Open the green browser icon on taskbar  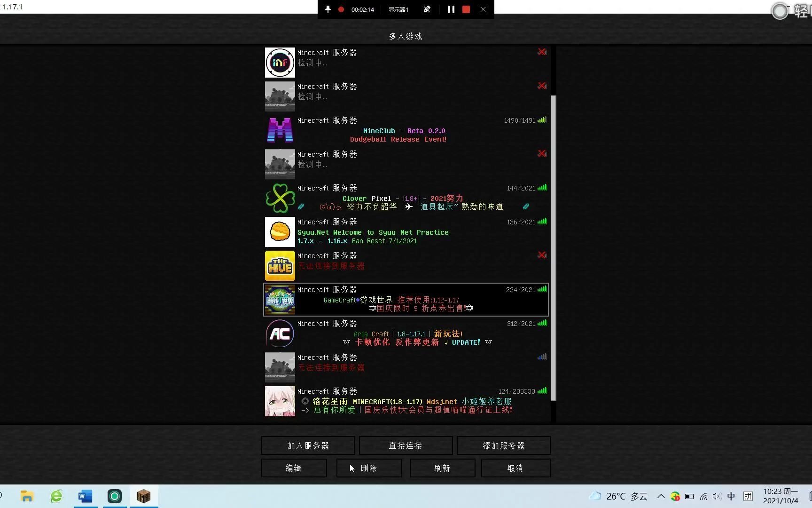point(56,496)
